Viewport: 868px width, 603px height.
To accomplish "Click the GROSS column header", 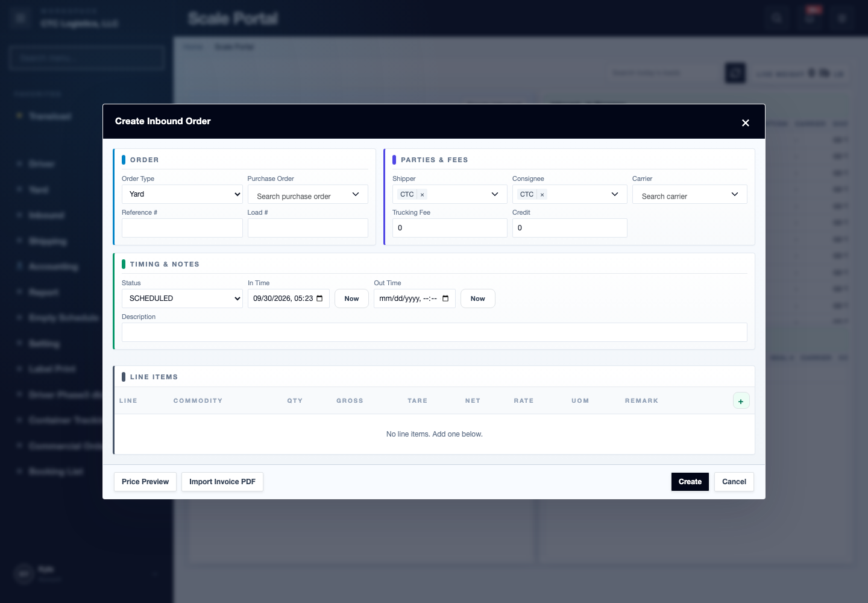I will coord(350,401).
